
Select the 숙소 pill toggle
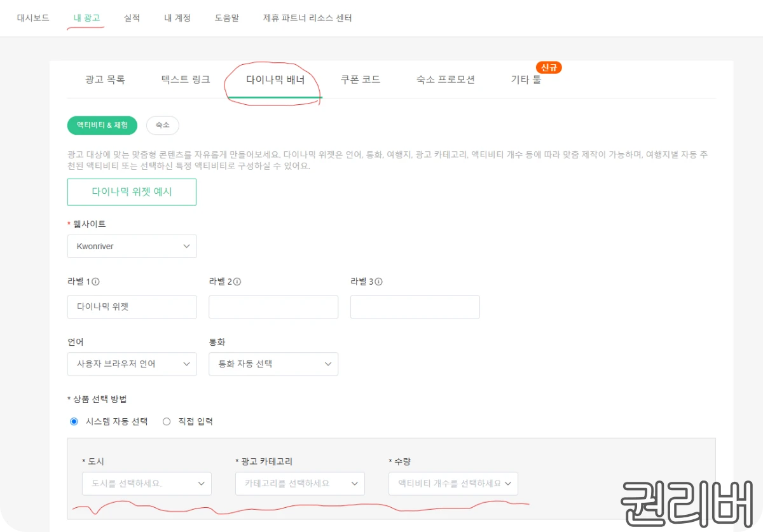pos(162,125)
